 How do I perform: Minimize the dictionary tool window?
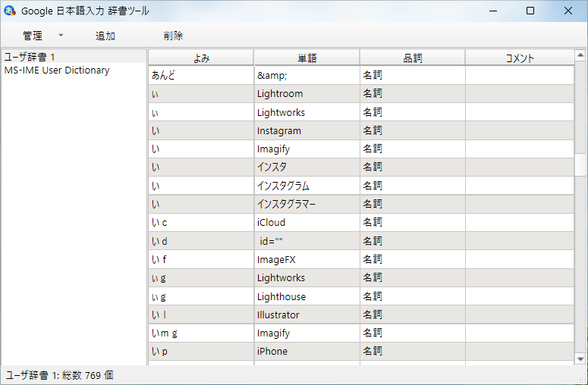coord(493,11)
